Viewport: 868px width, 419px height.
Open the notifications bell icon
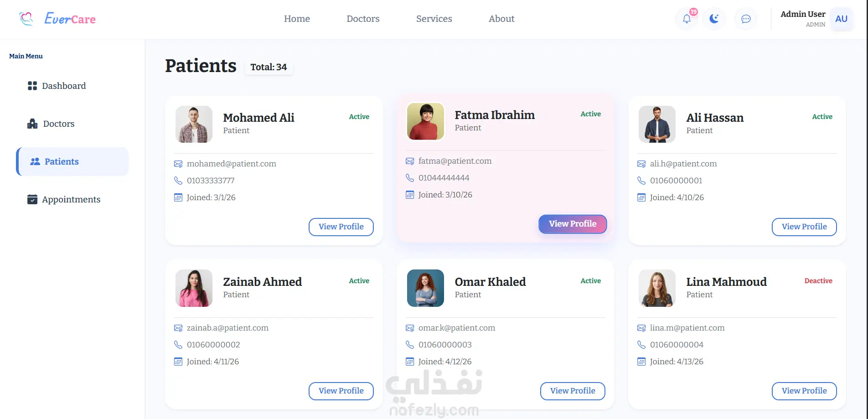click(x=687, y=19)
